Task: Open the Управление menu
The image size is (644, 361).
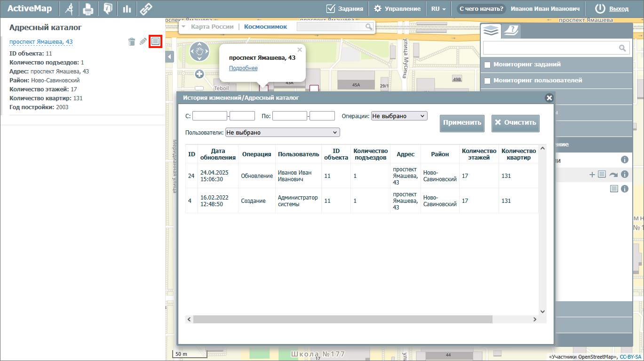Action: (x=397, y=9)
